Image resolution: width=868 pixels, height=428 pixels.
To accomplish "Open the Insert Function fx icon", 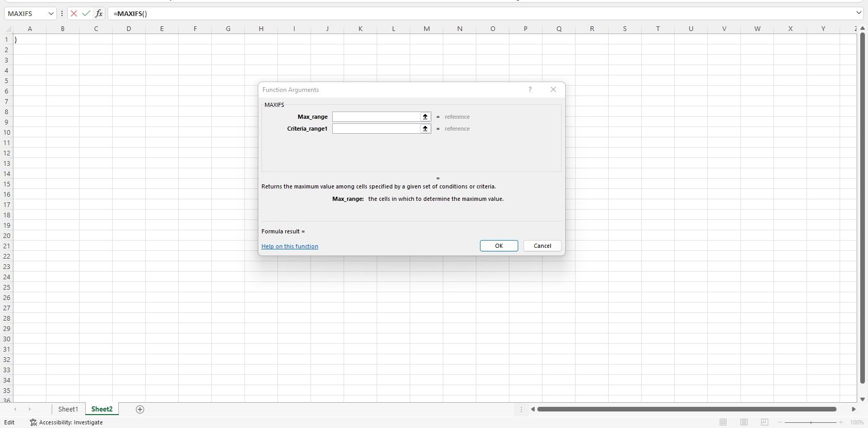I will coord(99,13).
